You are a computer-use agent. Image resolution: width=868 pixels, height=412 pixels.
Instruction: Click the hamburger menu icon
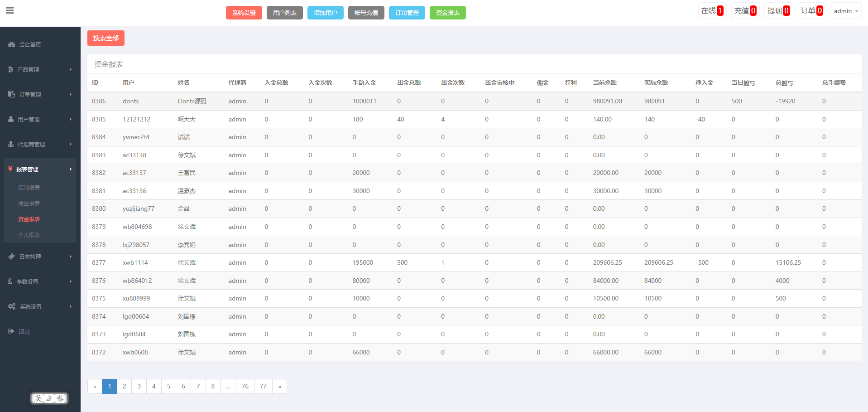point(10,10)
